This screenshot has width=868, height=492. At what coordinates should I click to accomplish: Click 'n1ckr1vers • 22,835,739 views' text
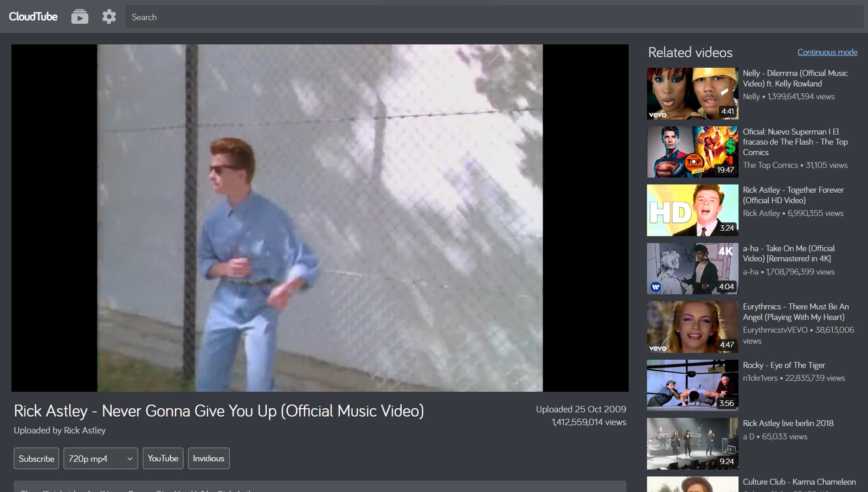[794, 378]
